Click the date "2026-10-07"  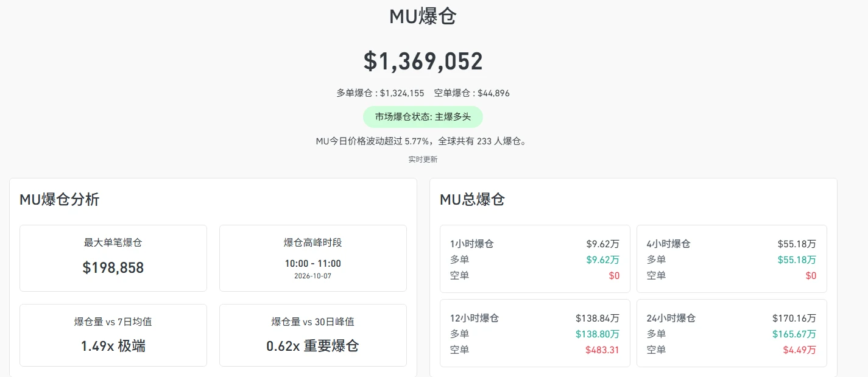[x=313, y=276]
